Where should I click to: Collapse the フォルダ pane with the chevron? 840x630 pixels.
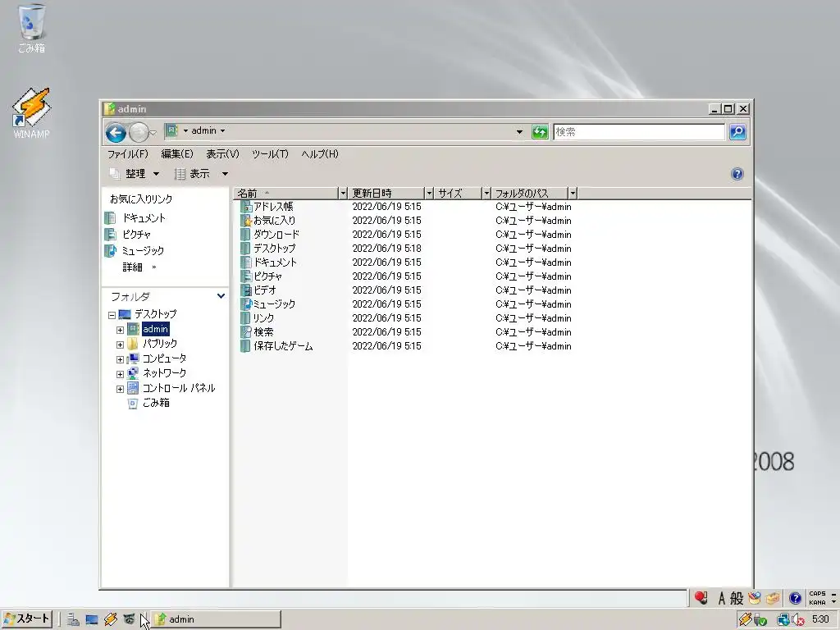221,296
